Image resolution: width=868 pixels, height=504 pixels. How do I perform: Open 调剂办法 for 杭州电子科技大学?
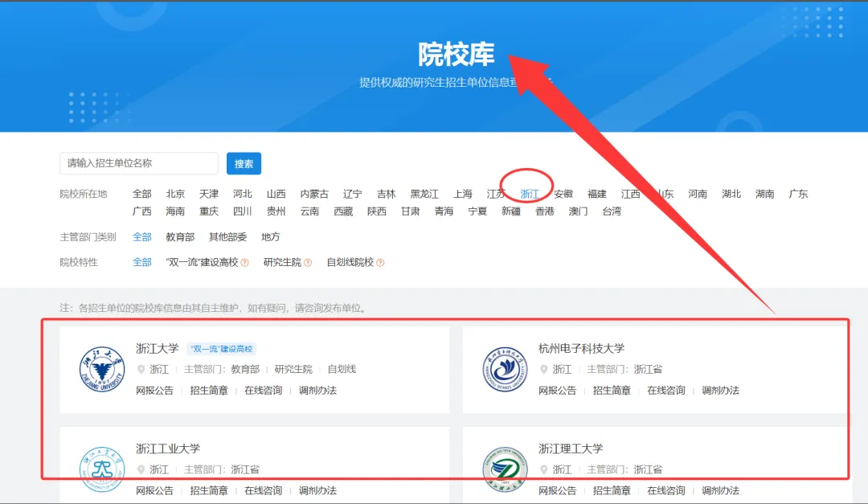(721, 391)
